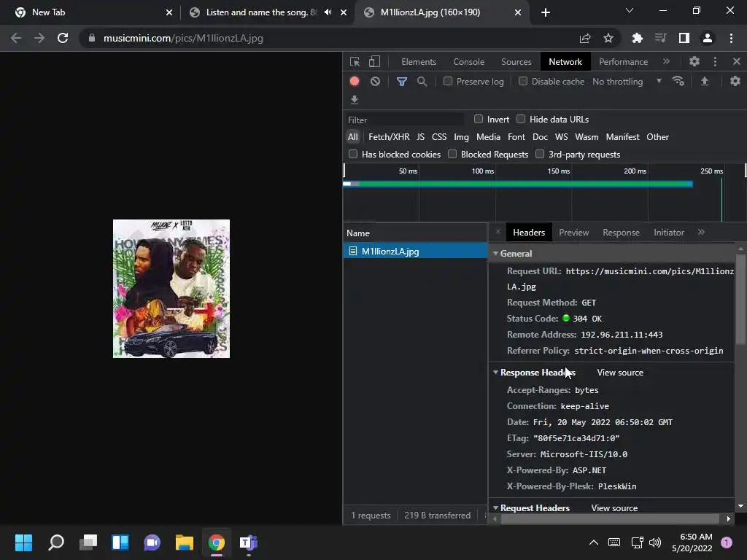Open DevTools settings gear icon
The height and width of the screenshot is (560, 747).
694,61
